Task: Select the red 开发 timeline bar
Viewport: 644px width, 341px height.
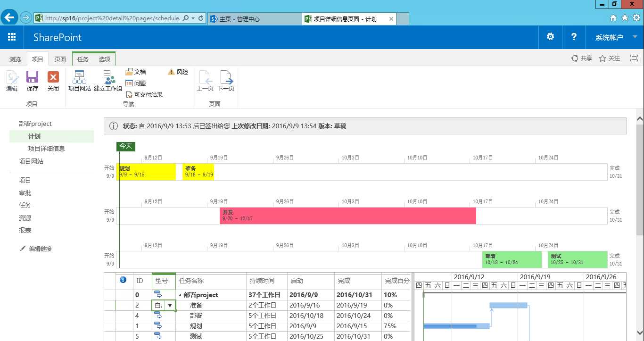Action: pyautogui.click(x=348, y=216)
